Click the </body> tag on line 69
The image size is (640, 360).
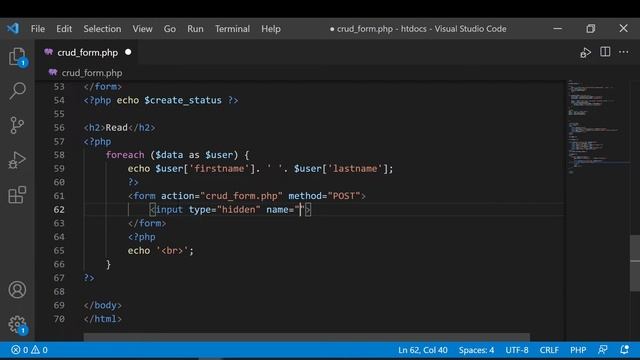click(x=102, y=305)
